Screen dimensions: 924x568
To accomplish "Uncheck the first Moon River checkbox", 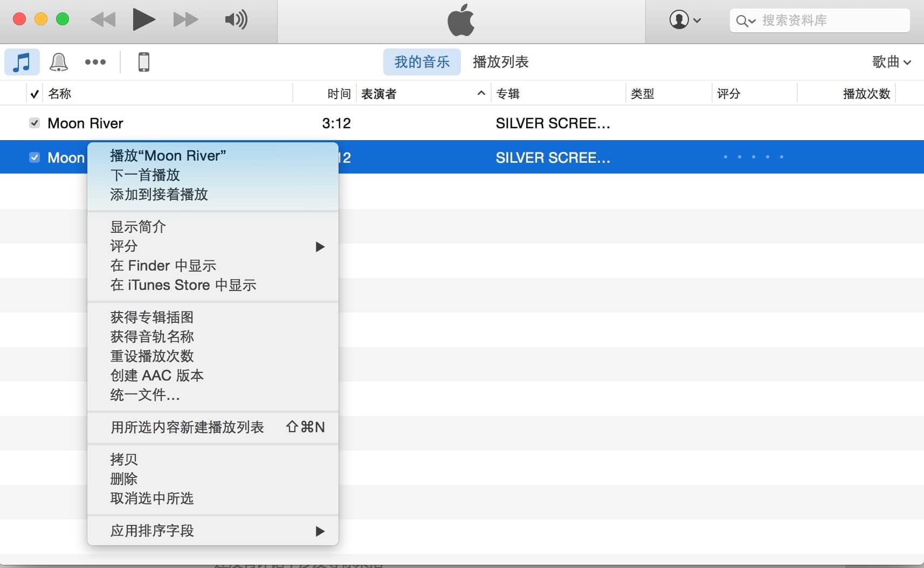I will pos(35,123).
